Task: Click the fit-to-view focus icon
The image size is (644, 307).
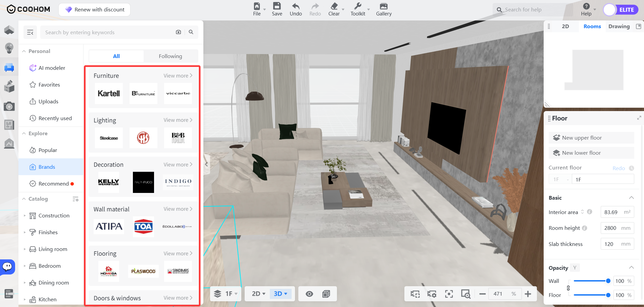Action: point(449,294)
